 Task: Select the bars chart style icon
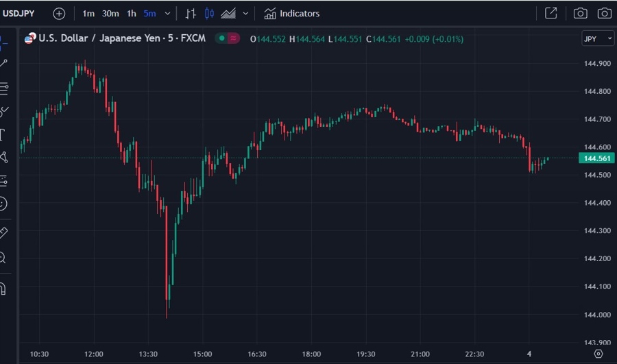191,14
